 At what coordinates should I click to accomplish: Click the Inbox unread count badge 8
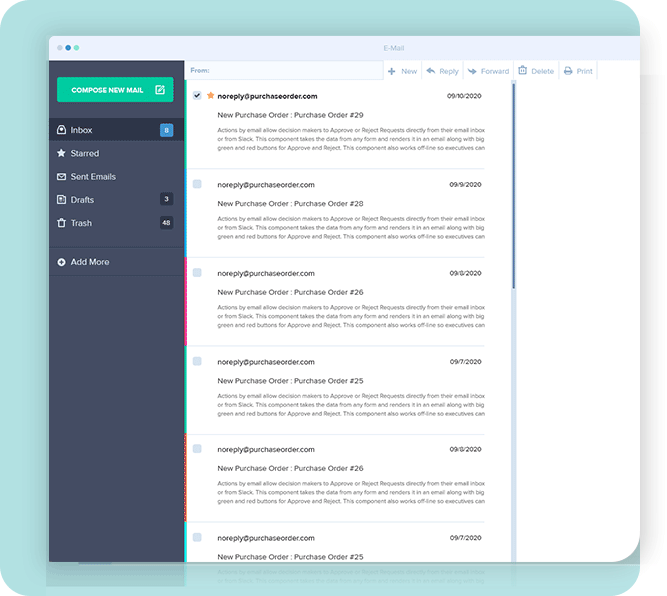pos(166,130)
